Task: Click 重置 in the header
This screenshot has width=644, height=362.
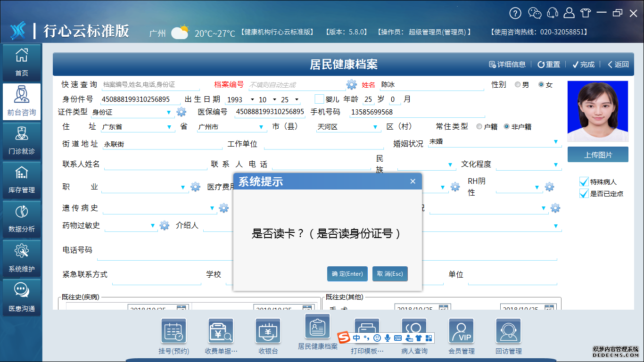Action: 549,65
